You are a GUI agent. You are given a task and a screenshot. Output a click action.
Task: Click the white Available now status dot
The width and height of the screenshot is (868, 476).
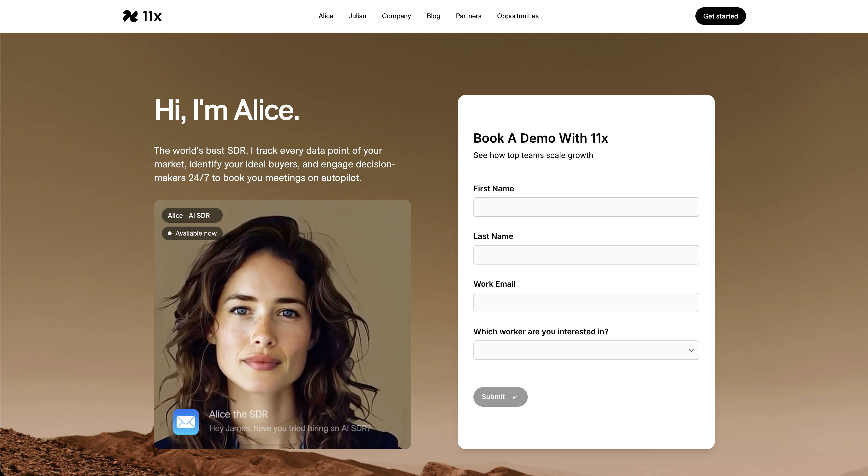pos(170,233)
